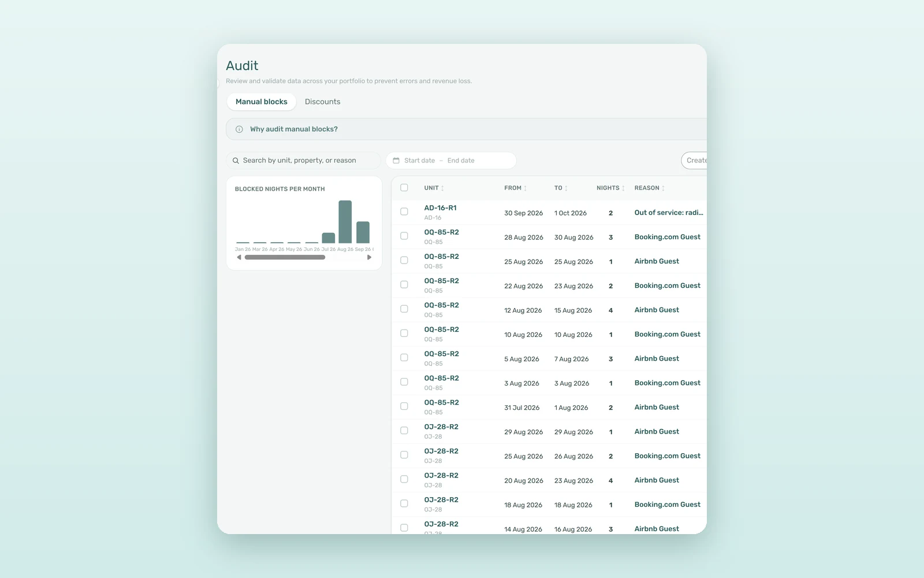This screenshot has width=924, height=578.
Task: Click the Create button
Action: 694,161
